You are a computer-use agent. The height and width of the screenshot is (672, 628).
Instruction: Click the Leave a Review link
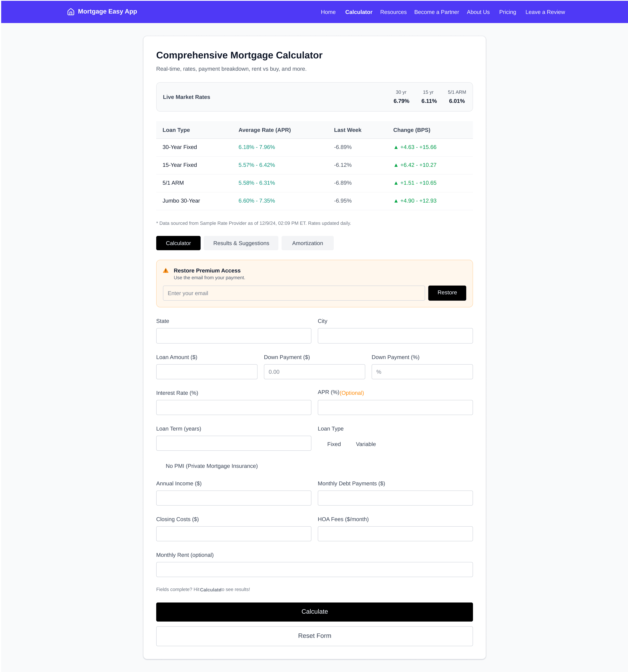click(x=545, y=12)
